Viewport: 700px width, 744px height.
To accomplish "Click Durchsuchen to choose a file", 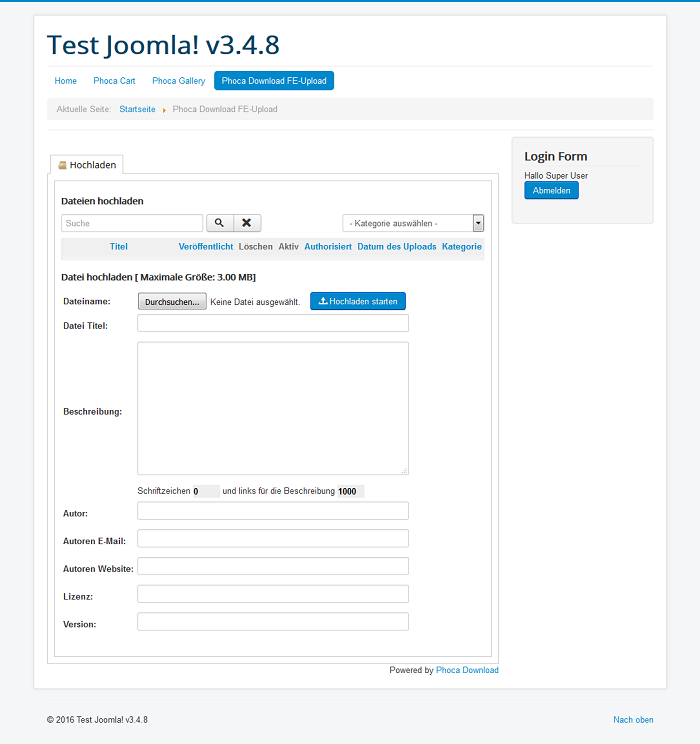I will tap(172, 301).
